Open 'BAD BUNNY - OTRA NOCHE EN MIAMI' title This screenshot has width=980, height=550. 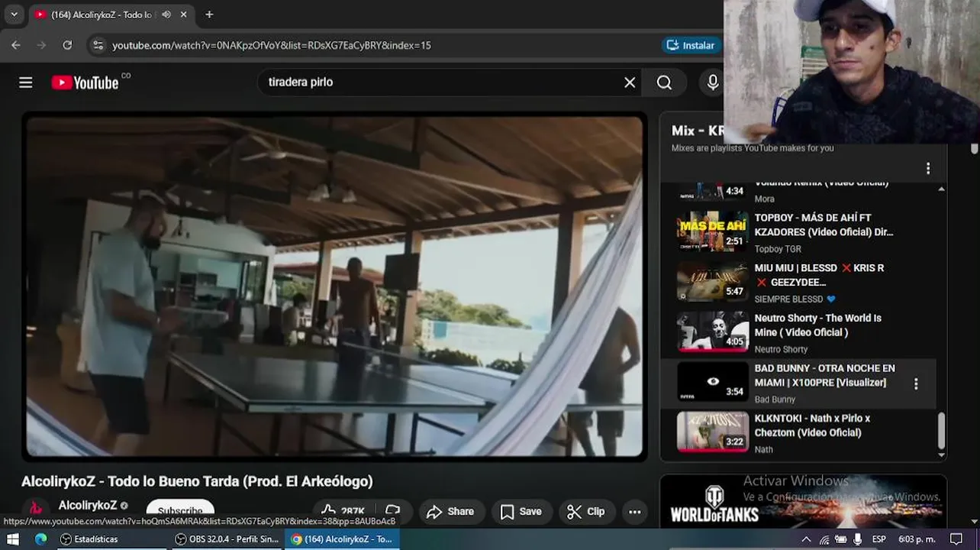[x=825, y=375]
